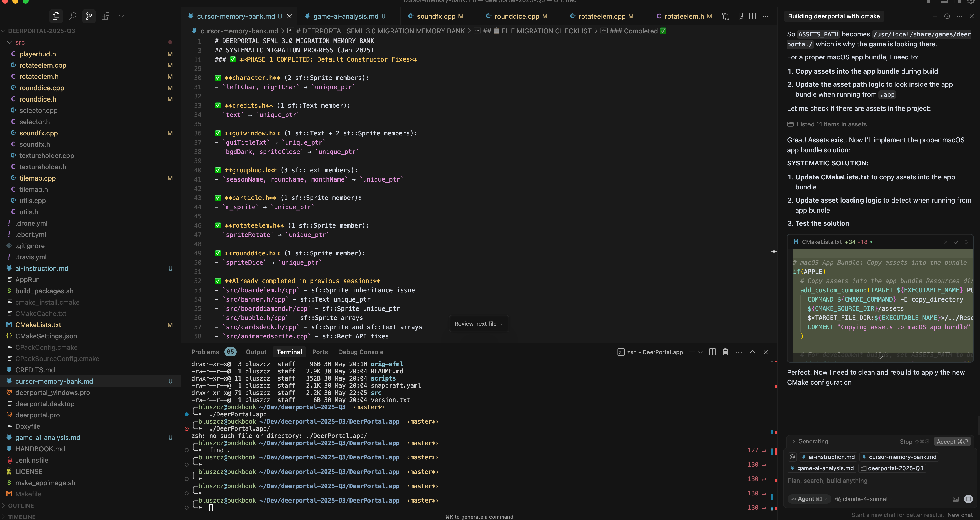Open the Explorer view icon
The height and width of the screenshot is (520, 980).
(x=56, y=16)
